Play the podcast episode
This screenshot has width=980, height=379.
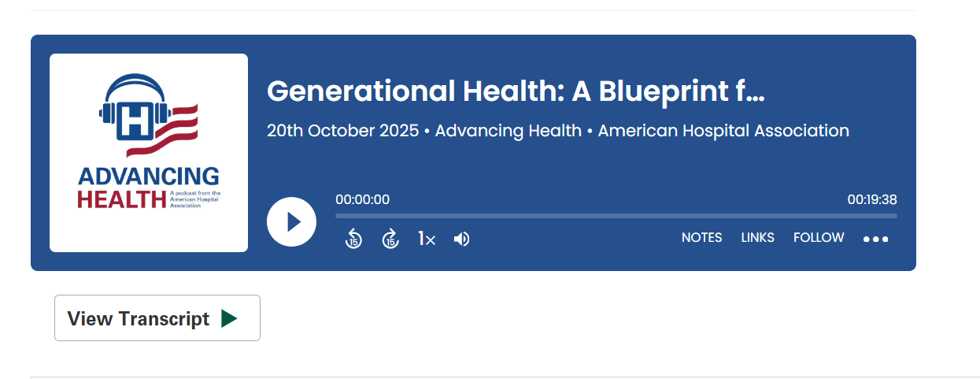[291, 222]
